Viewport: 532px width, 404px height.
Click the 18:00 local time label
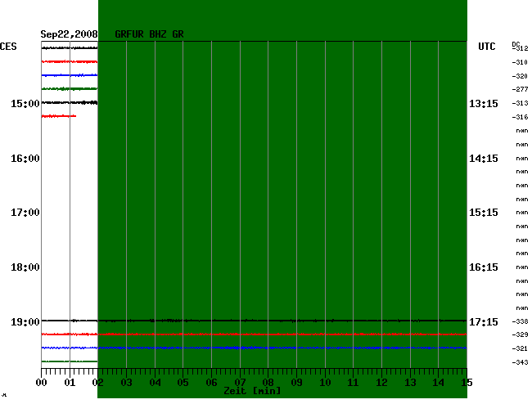pyautogui.click(x=25, y=267)
